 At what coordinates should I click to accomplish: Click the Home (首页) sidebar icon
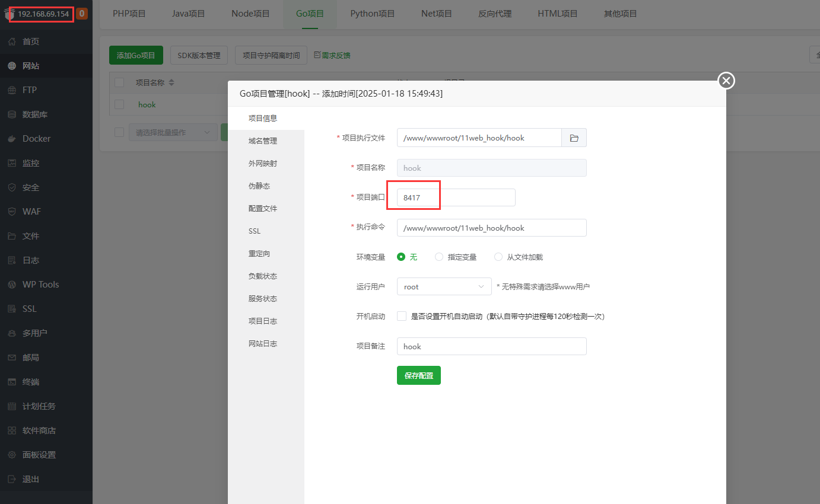12,42
